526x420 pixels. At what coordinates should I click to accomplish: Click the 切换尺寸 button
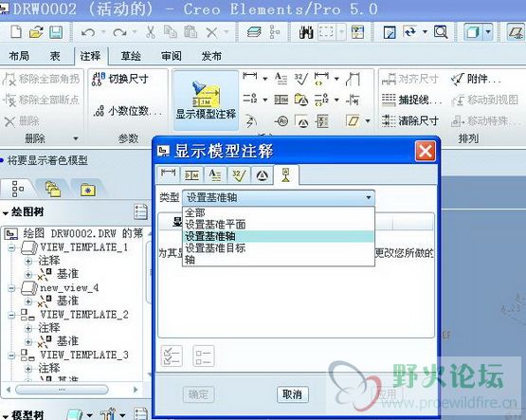click(x=120, y=79)
